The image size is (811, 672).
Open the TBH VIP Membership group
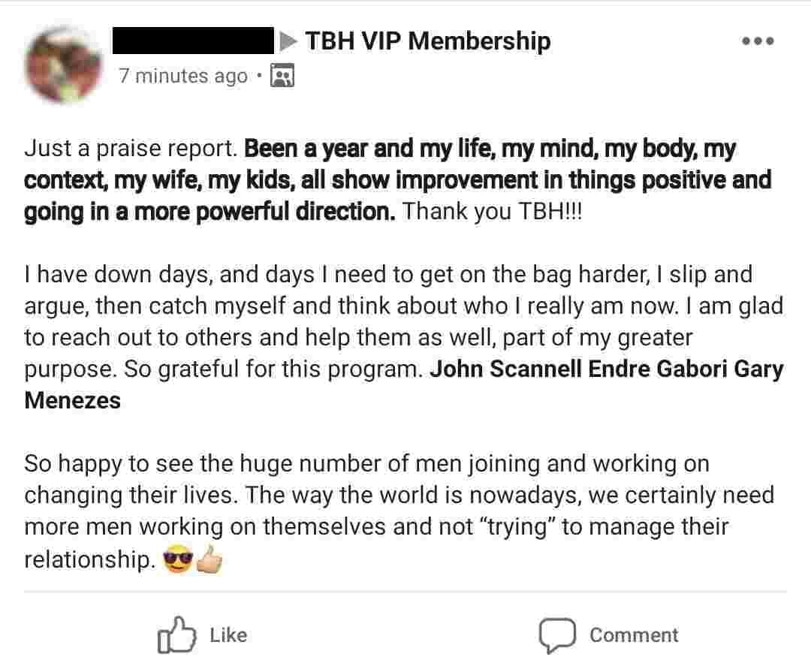(x=428, y=41)
